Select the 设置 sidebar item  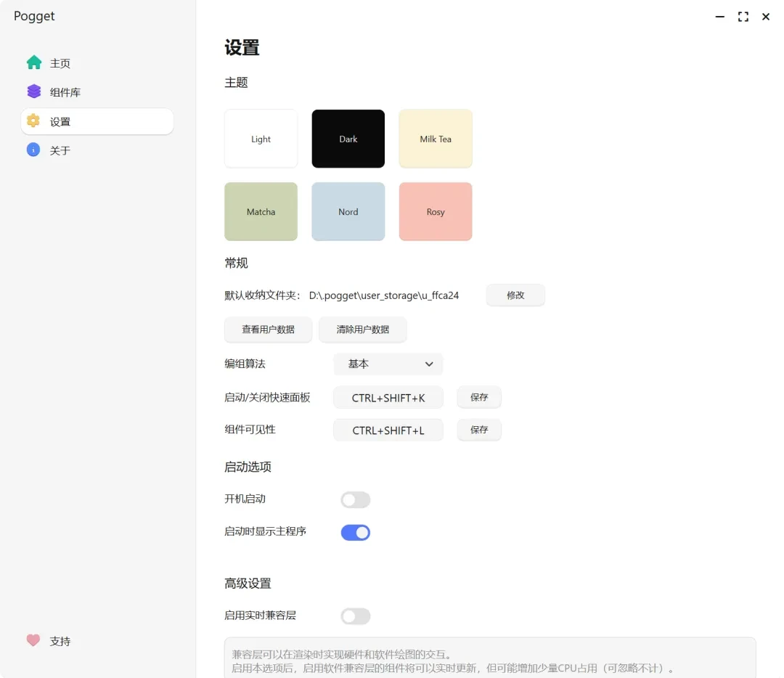[x=97, y=121]
